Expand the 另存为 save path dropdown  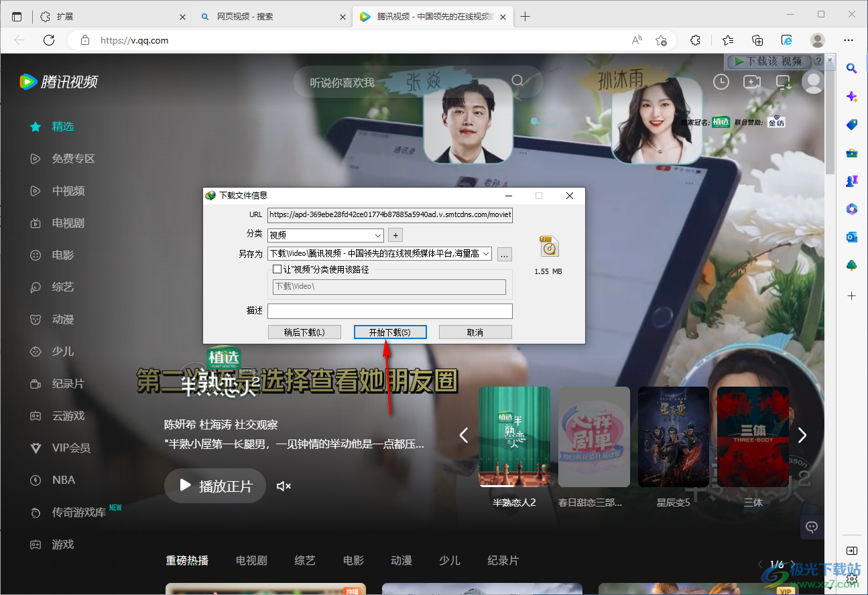click(486, 254)
